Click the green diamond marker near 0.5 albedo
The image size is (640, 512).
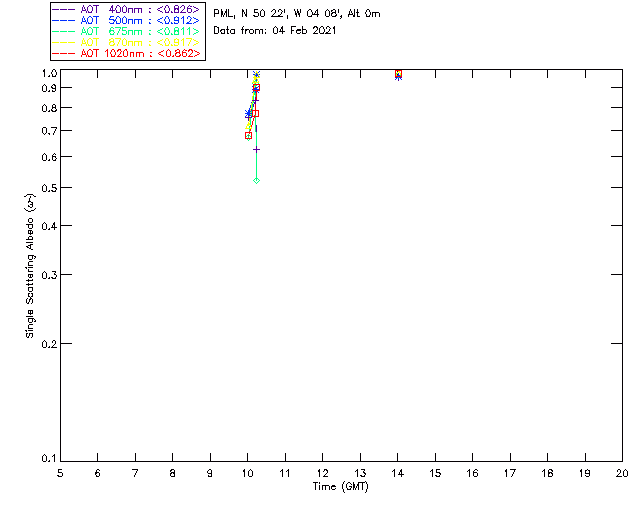click(x=256, y=180)
